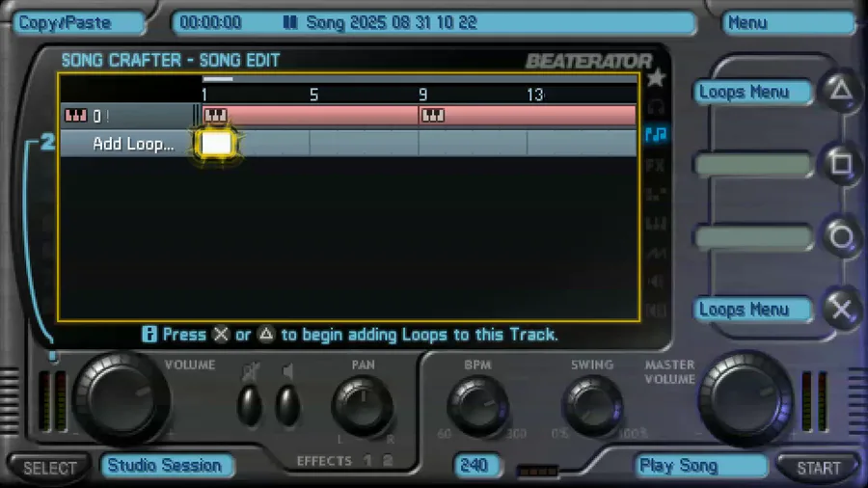This screenshot has width=868, height=488.
Task: Click the X glyph in hint text
Action: pos(221,335)
